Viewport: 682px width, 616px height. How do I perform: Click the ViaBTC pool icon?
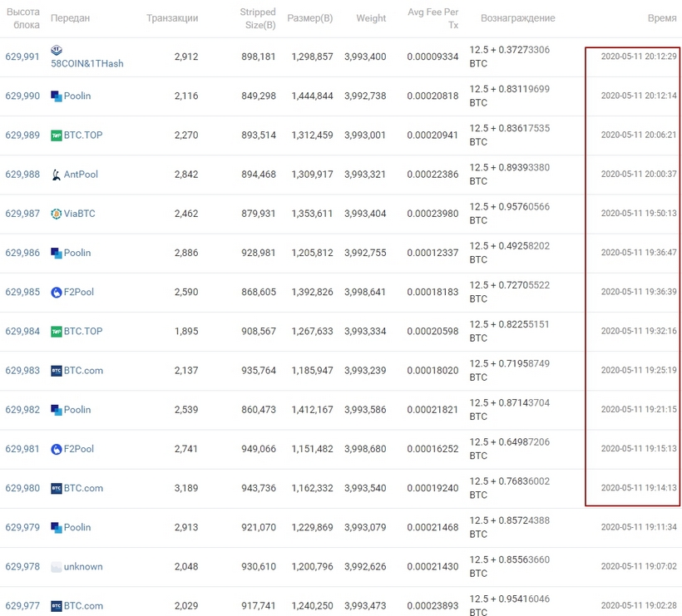click(x=57, y=214)
